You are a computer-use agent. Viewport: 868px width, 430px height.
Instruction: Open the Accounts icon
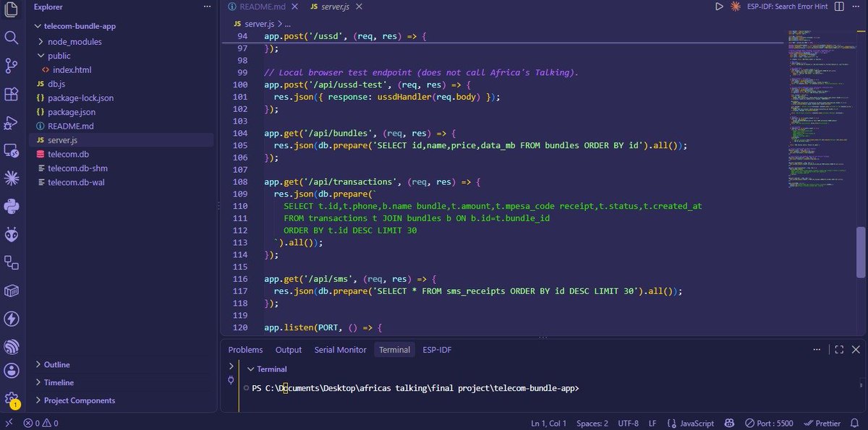(x=11, y=371)
